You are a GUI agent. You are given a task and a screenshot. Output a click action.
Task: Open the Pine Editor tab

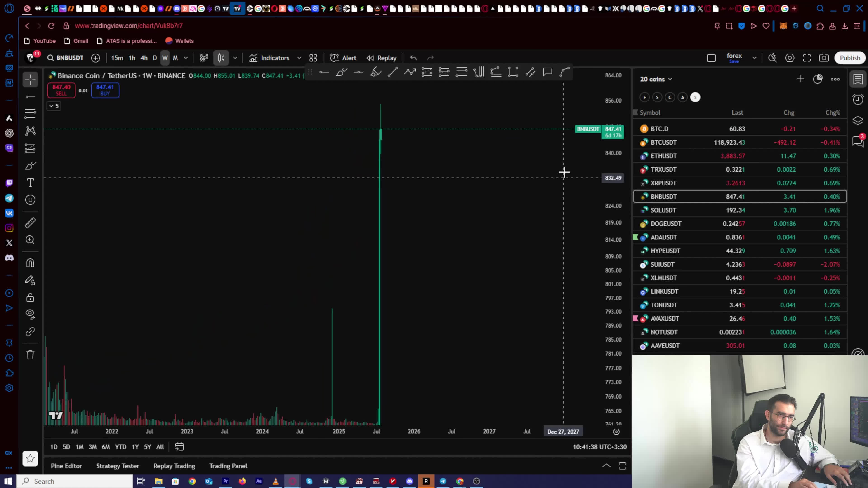tap(66, 466)
